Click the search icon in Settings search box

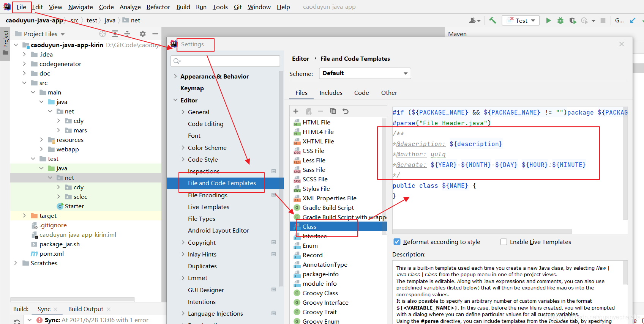[x=177, y=61]
